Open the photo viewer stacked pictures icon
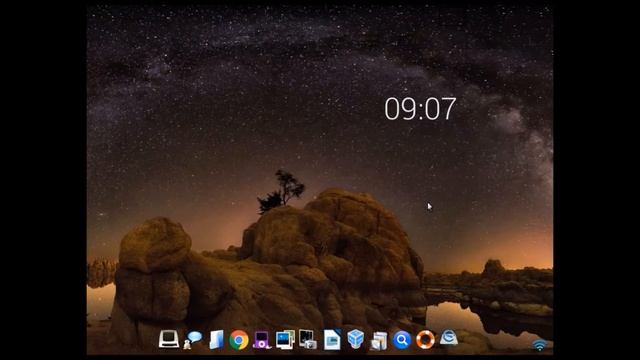 (285, 340)
